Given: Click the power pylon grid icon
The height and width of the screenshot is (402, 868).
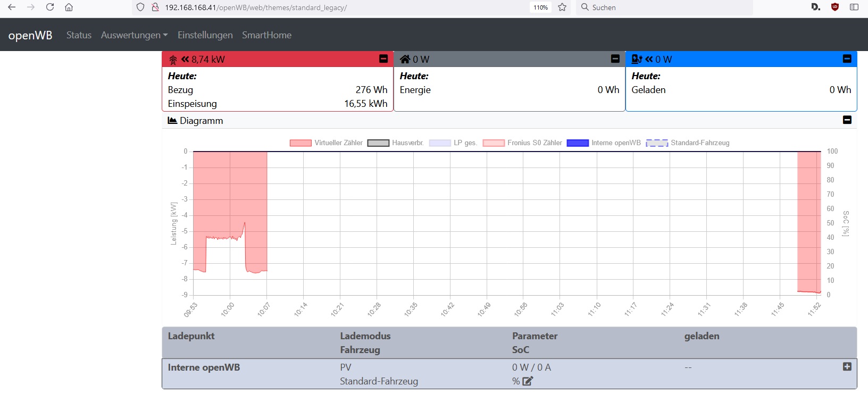Looking at the screenshot, I should click(x=173, y=60).
